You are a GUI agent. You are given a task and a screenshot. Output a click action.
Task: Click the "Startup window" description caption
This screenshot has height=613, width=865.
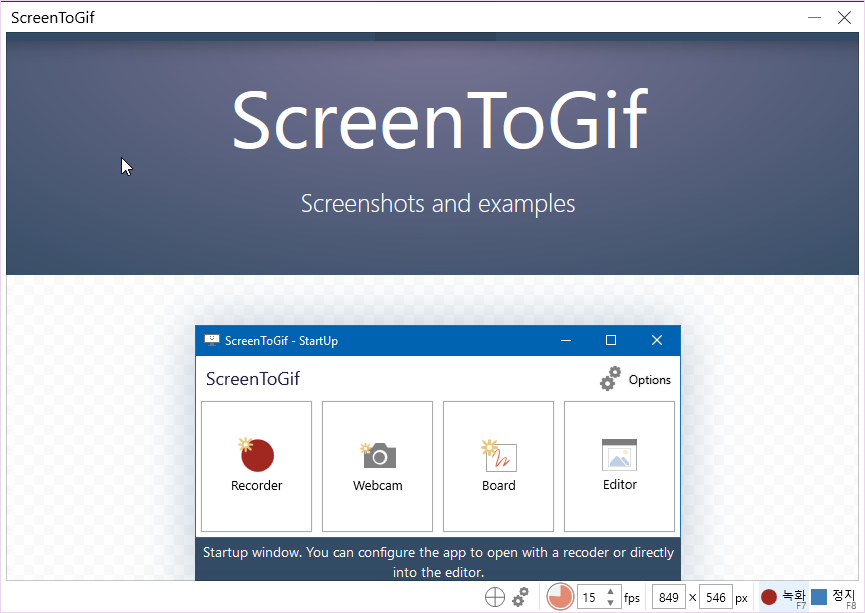coord(439,562)
